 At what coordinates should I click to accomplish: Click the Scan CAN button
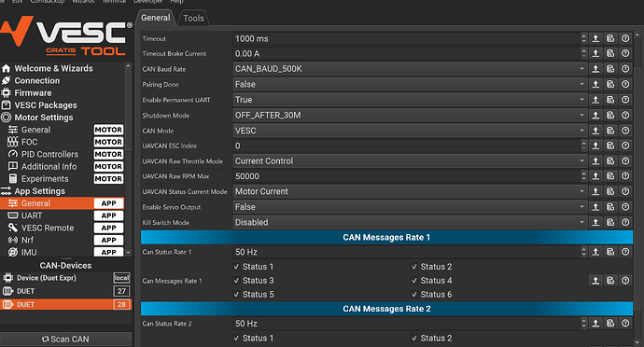pos(65,340)
